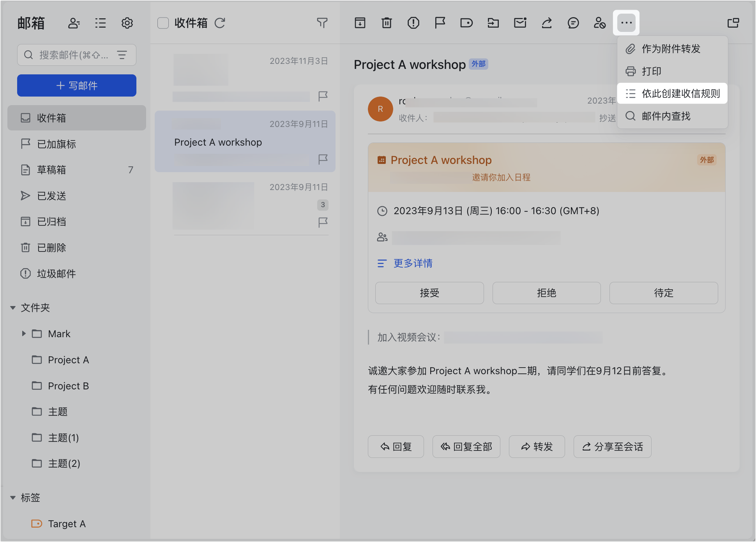756x542 pixels.
Task: Delete the email with the trash icon
Action: [x=387, y=23]
